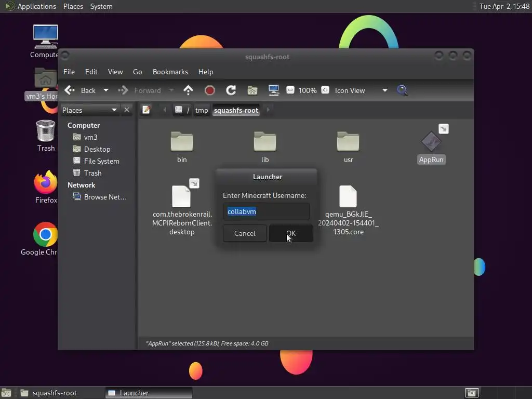Open the Places sidebar selector dropdown
Screen dimensions: 532x399
tap(89, 110)
